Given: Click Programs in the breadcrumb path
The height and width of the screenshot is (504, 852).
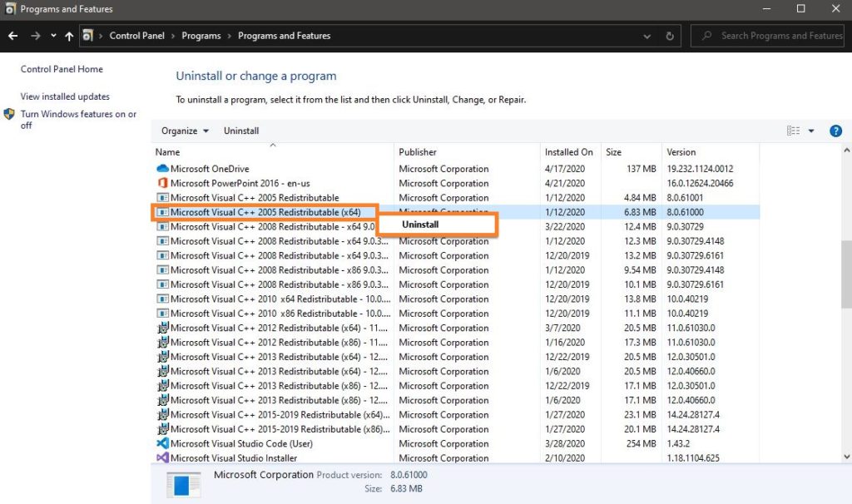Looking at the screenshot, I should point(201,36).
